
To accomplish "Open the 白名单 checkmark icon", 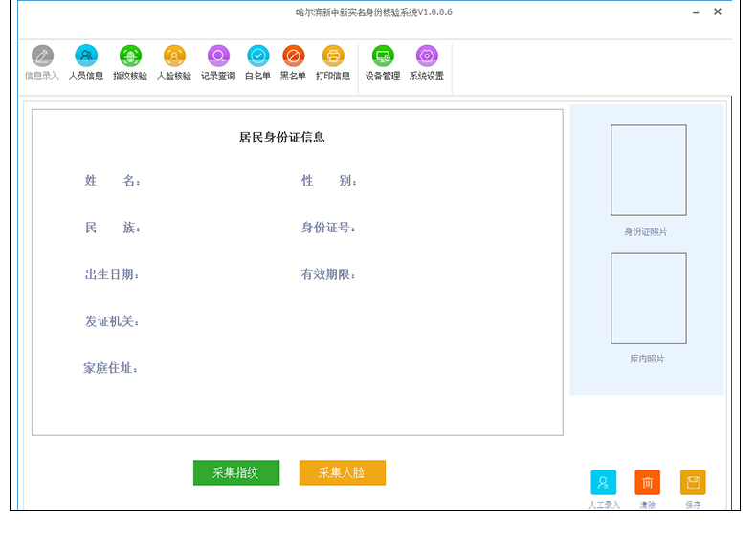I will [258, 55].
